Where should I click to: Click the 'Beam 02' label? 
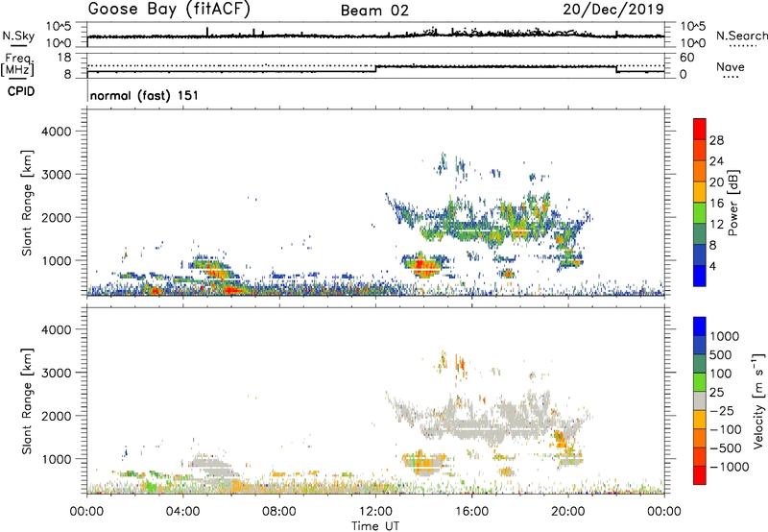(x=374, y=11)
